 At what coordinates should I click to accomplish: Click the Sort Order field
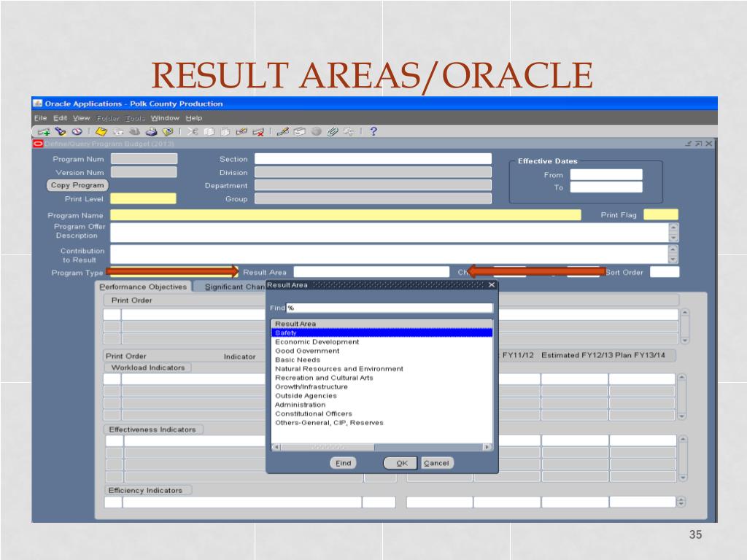point(665,272)
